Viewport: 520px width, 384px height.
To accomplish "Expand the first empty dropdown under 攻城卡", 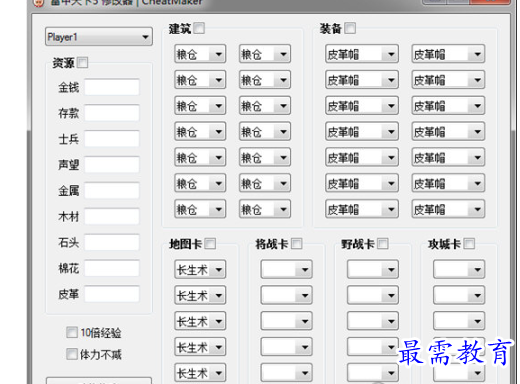I will 459,269.
